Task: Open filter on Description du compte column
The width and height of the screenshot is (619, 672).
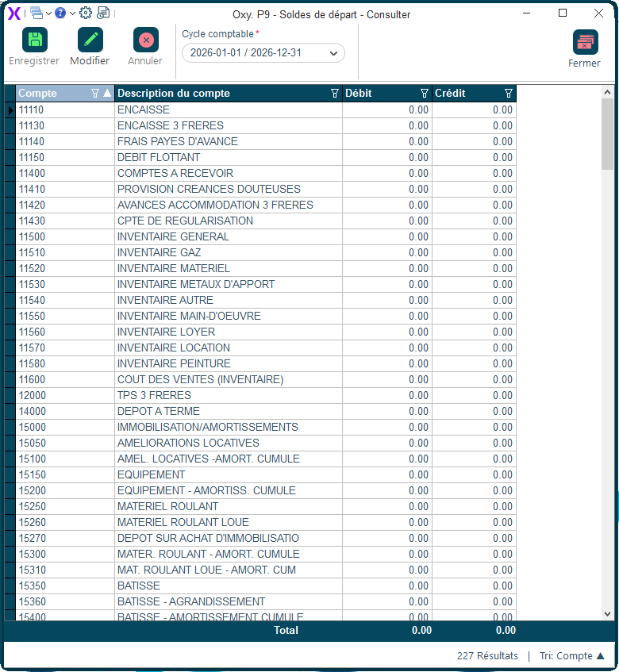Action: tap(335, 94)
